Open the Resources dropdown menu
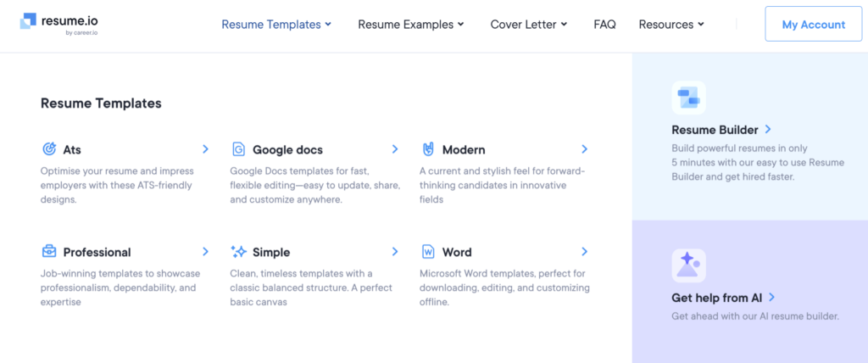The image size is (868, 363). [671, 25]
